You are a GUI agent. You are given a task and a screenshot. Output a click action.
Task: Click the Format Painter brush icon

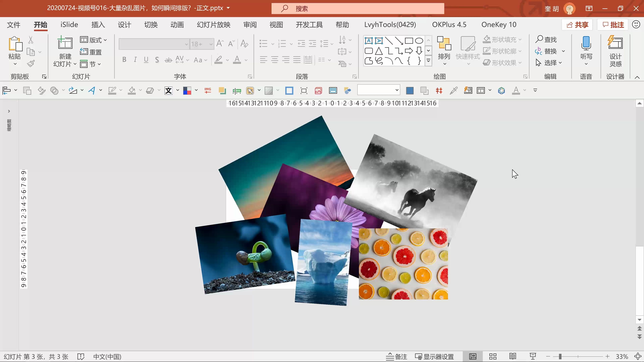31,64
